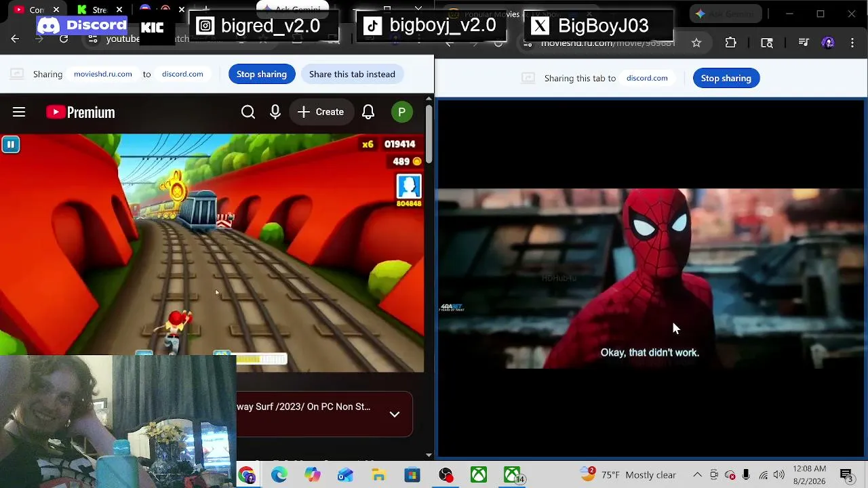Click the side panel search icon in Chrome toolbar

point(767,43)
